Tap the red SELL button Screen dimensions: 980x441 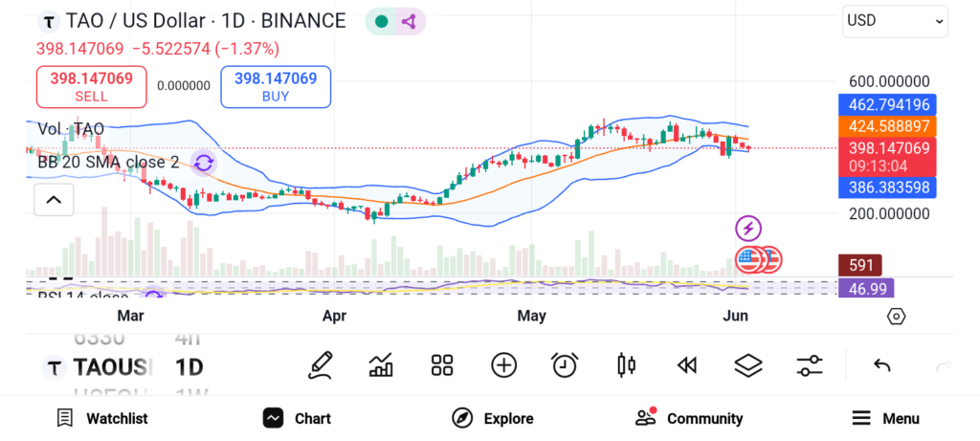tap(91, 87)
